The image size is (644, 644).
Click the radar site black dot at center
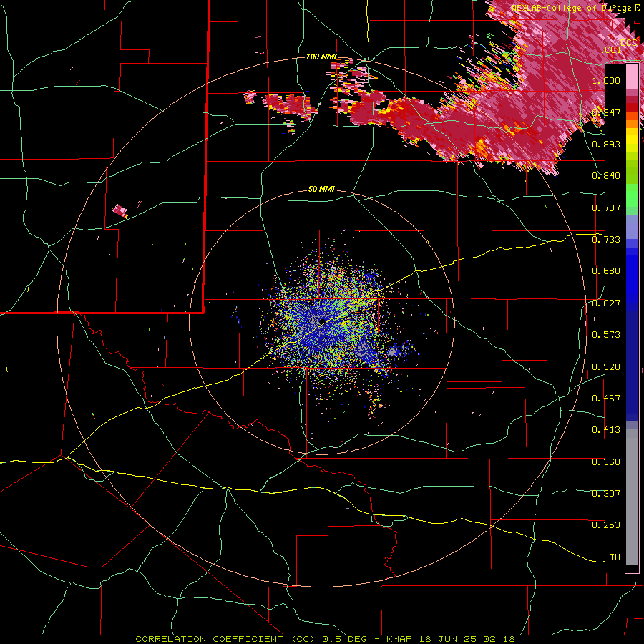[322, 321]
